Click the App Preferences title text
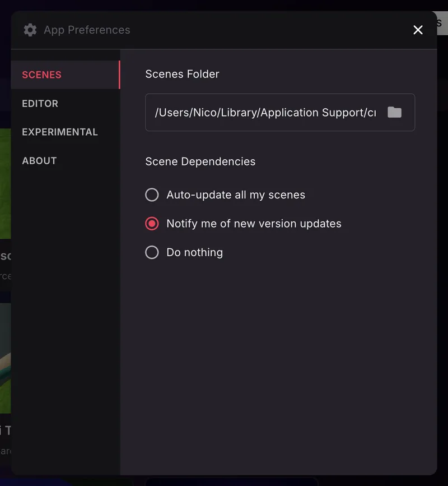 click(x=87, y=30)
